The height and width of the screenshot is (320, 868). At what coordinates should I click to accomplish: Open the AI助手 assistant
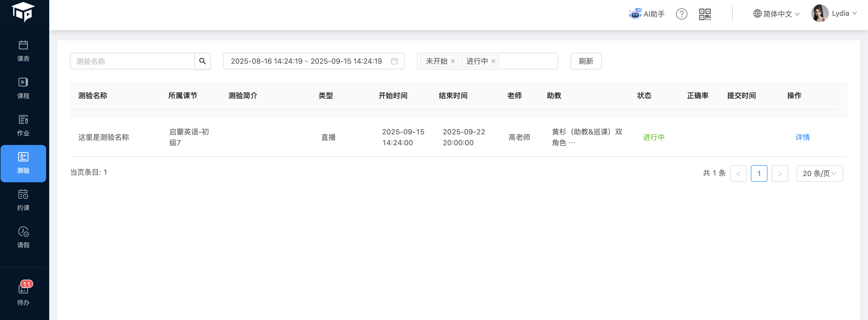click(x=647, y=14)
